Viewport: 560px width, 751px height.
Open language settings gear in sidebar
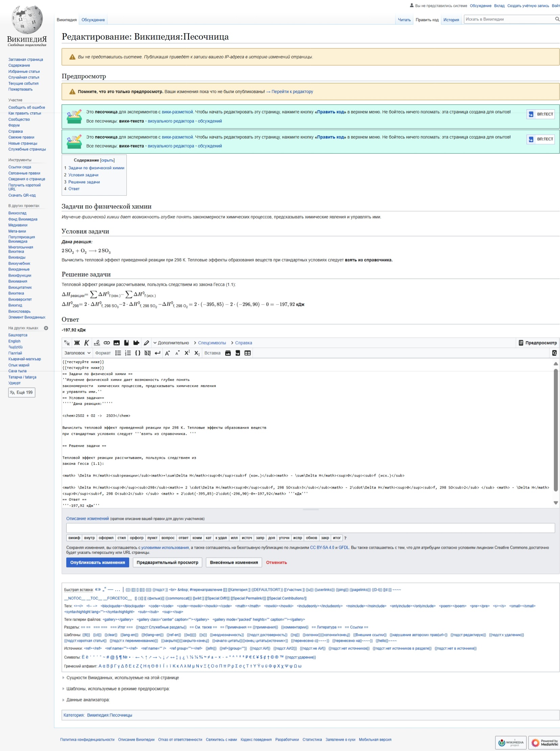point(46,328)
